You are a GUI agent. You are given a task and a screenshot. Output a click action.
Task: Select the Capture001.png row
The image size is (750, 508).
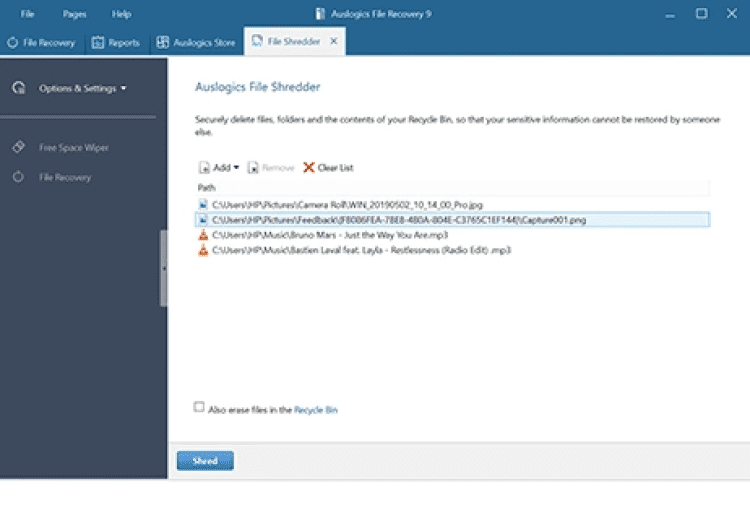point(452,220)
